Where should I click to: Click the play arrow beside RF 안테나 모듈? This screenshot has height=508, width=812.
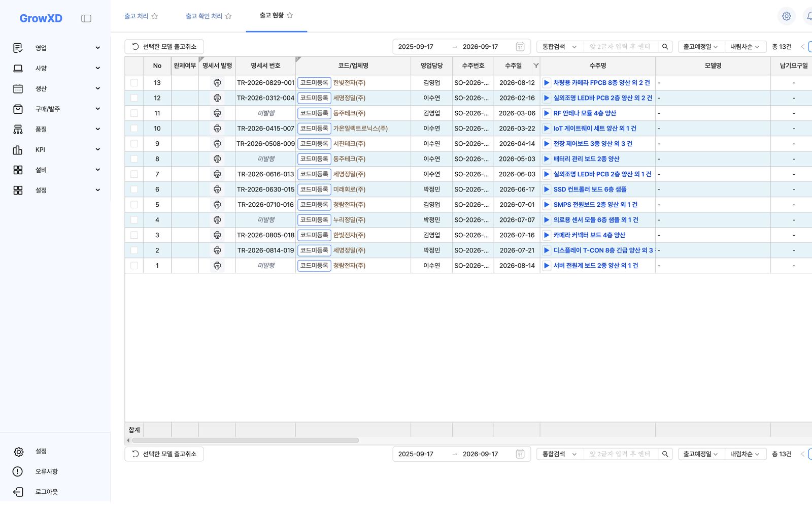click(x=547, y=113)
